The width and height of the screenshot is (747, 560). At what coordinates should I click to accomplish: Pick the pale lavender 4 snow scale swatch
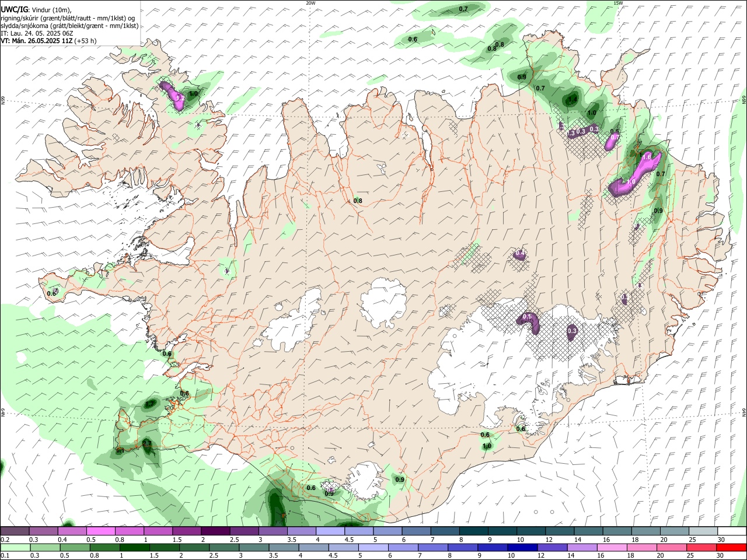click(x=330, y=531)
